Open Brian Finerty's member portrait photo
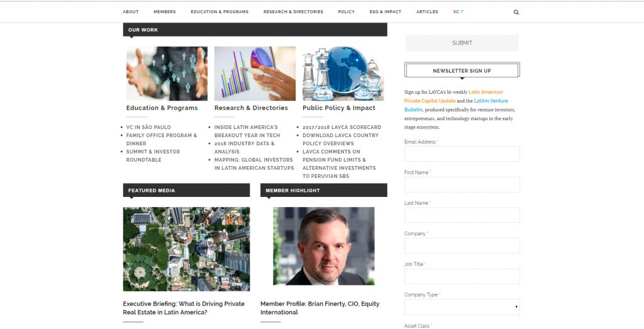Screen dimensions: 644x329 pos(324,246)
